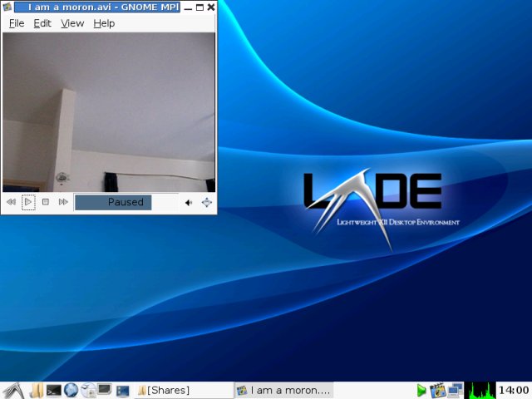The width and height of the screenshot is (532, 399).
Task: Click the green CPU usage graph
Action: [x=480, y=390]
